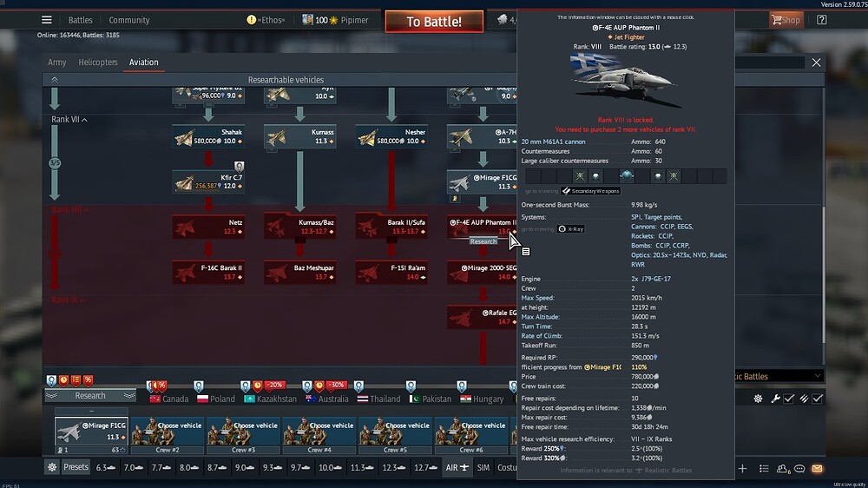
Task: Click the Ethos warning icon
Action: point(252,20)
